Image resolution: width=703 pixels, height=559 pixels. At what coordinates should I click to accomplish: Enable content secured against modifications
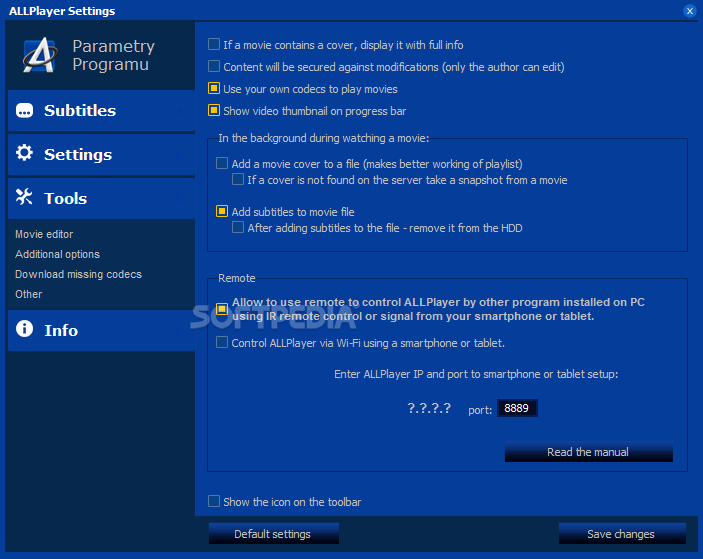214,66
